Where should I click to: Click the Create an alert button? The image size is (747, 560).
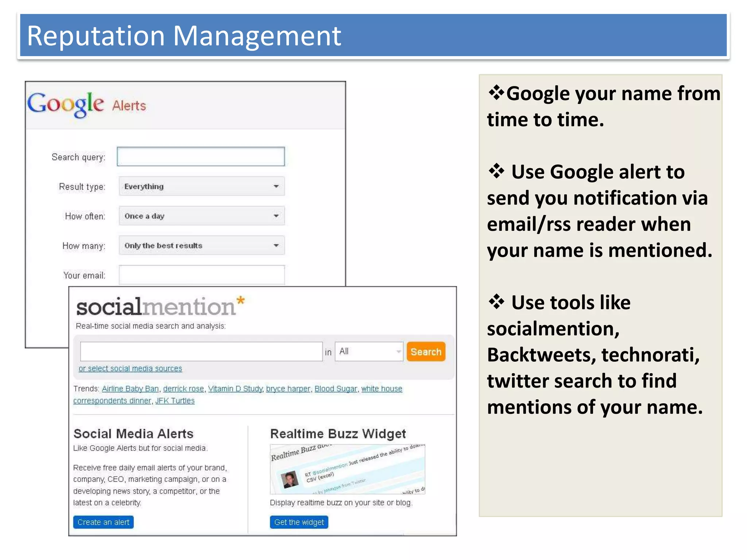104,522
